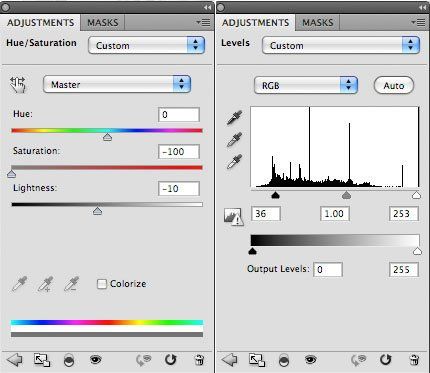
Task: Close the Hue/Saturation panel window
Action: 6,7
